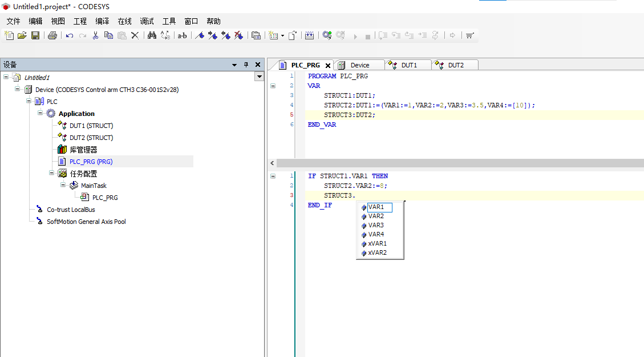The width and height of the screenshot is (644, 357).
Task: Click the Replace icon next to binoculars
Action: (165, 35)
